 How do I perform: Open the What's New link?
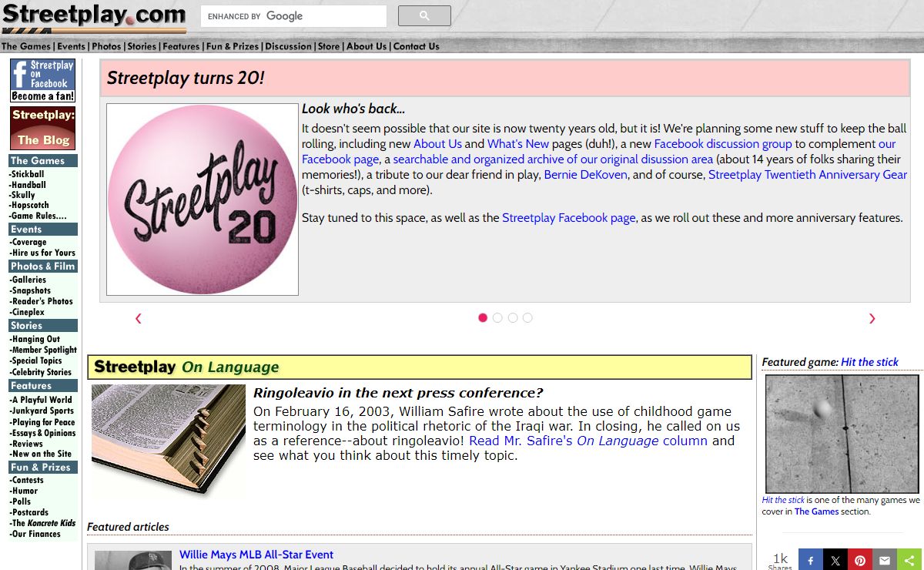click(x=518, y=144)
